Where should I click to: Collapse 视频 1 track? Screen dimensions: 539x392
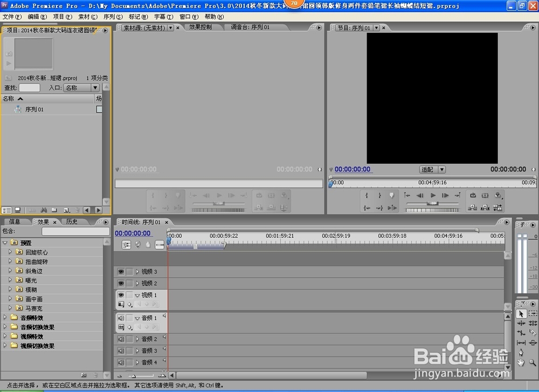tap(137, 295)
